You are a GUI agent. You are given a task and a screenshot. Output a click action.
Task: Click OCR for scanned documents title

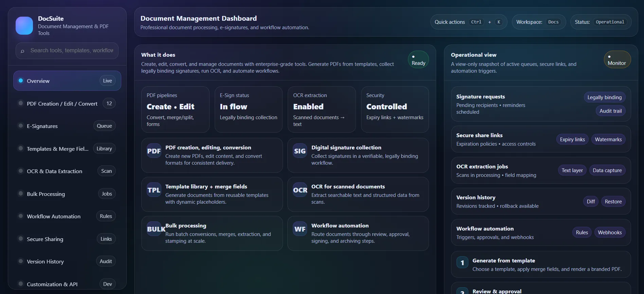(348, 187)
